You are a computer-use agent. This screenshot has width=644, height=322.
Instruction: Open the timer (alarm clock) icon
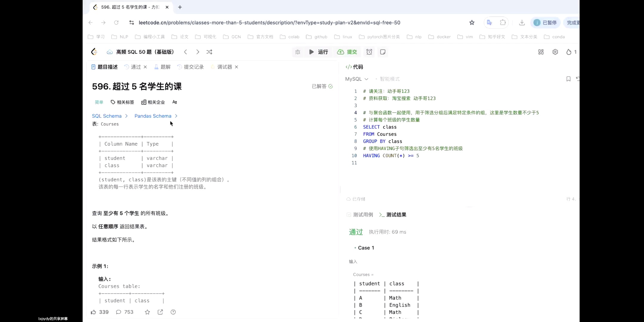(x=369, y=52)
